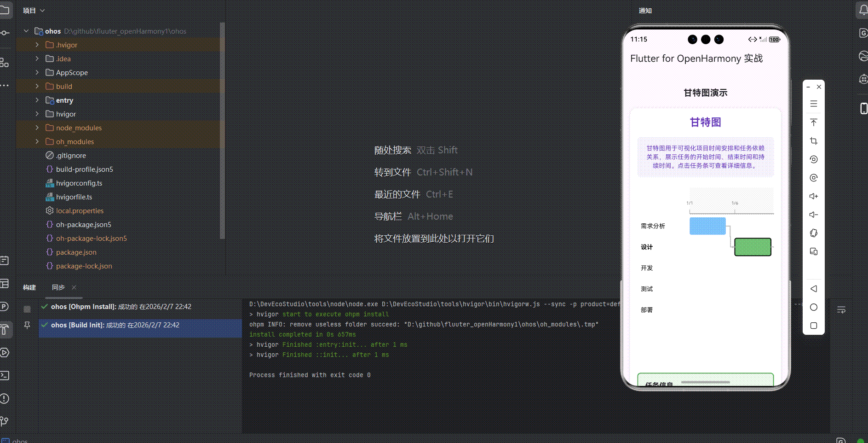Take an emulator screenshot with the crop icon
Image resolution: width=868 pixels, height=443 pixels.
(x=813, y=141)
